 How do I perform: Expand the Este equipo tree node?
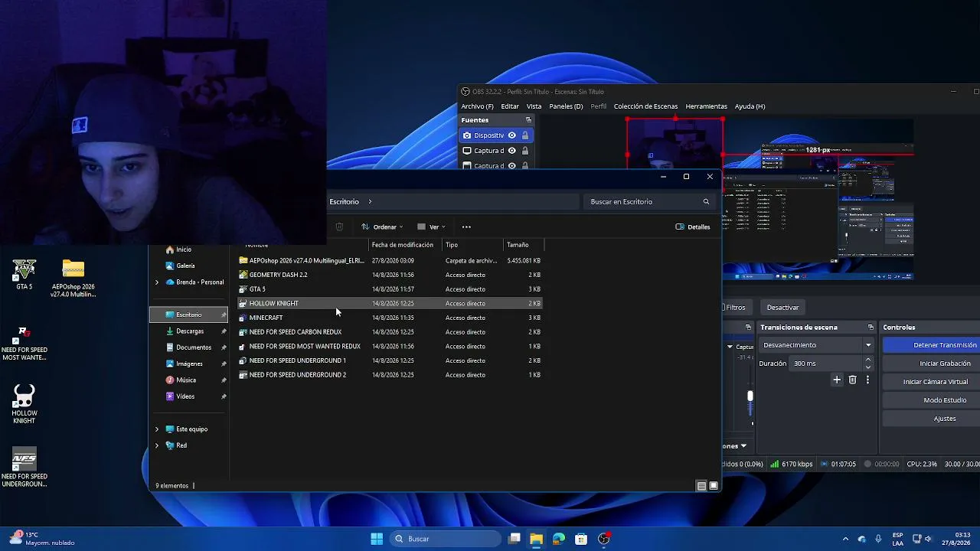pyautogui.click(x=157, y=429)
